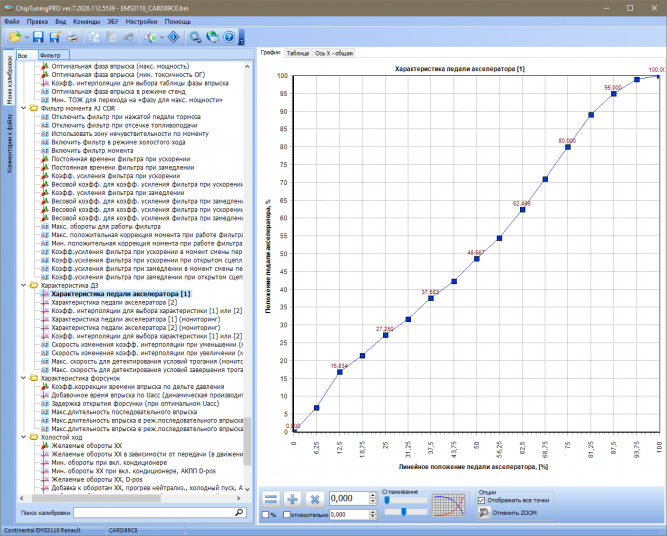Screen dimensions: 667x536
Task: Select Характеристика педали акселератора [2] item
Action: coord(114,302)
